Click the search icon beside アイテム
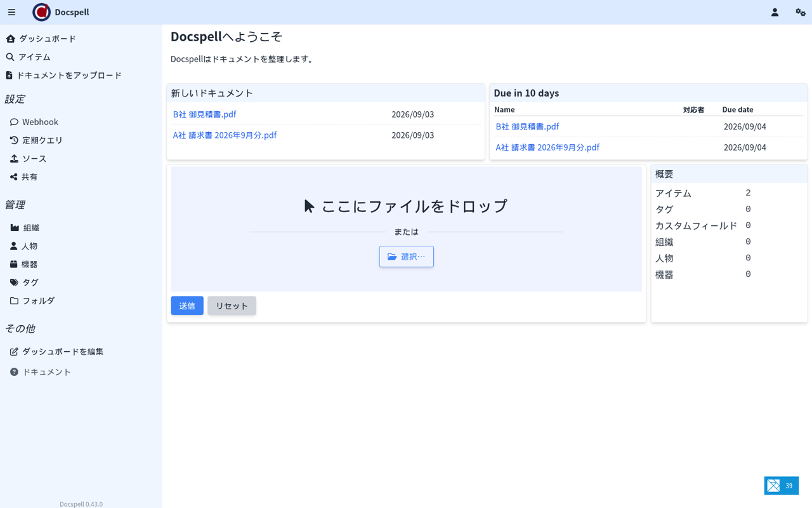The height and width of the screenshot is (508, 812). [10, 57]
